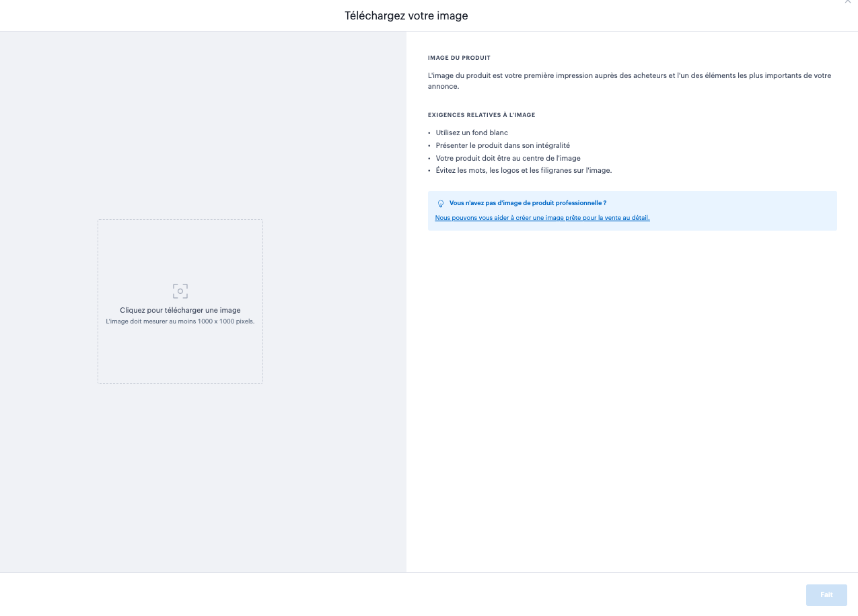Click "Présenter le produit dans son intégralité" item
The height and width of the screenshot is (616, 858).
[503, 145]
